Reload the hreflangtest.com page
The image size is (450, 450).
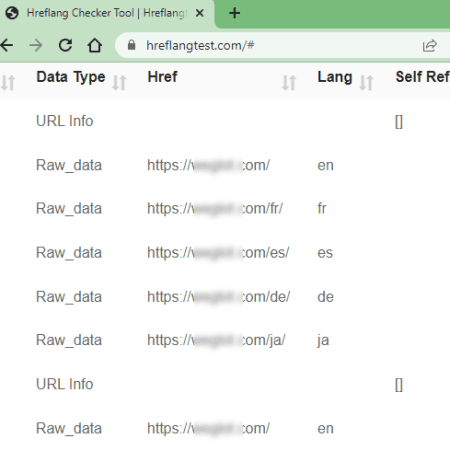65,45
